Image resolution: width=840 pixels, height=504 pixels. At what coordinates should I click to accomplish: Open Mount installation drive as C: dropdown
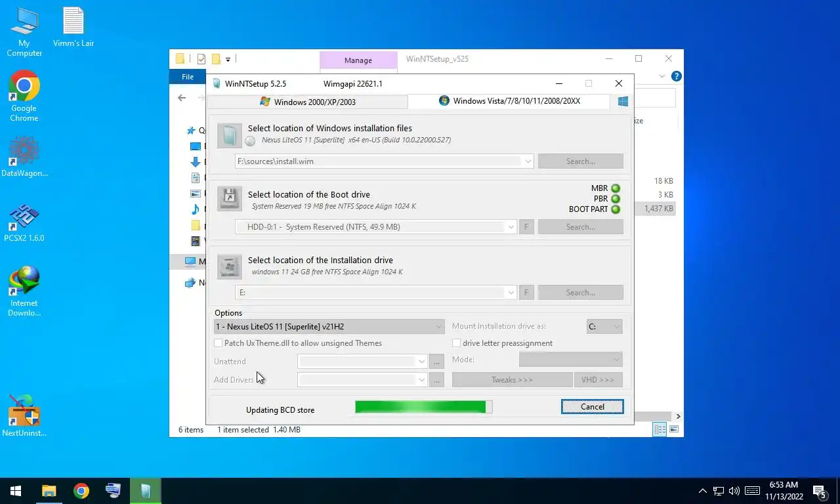pos(604,326)
